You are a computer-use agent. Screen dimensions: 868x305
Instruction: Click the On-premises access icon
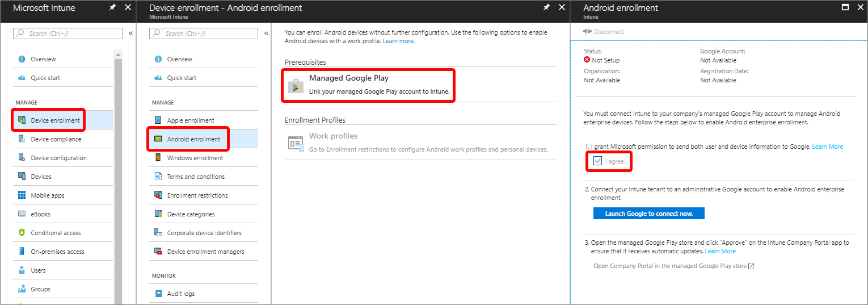pyautogui.click(x=22, y=252)
